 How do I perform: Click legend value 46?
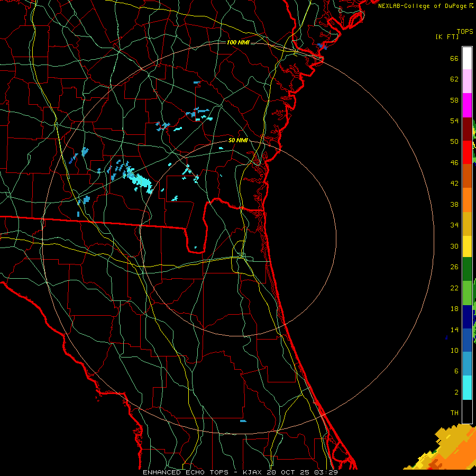tap(454, 163)
